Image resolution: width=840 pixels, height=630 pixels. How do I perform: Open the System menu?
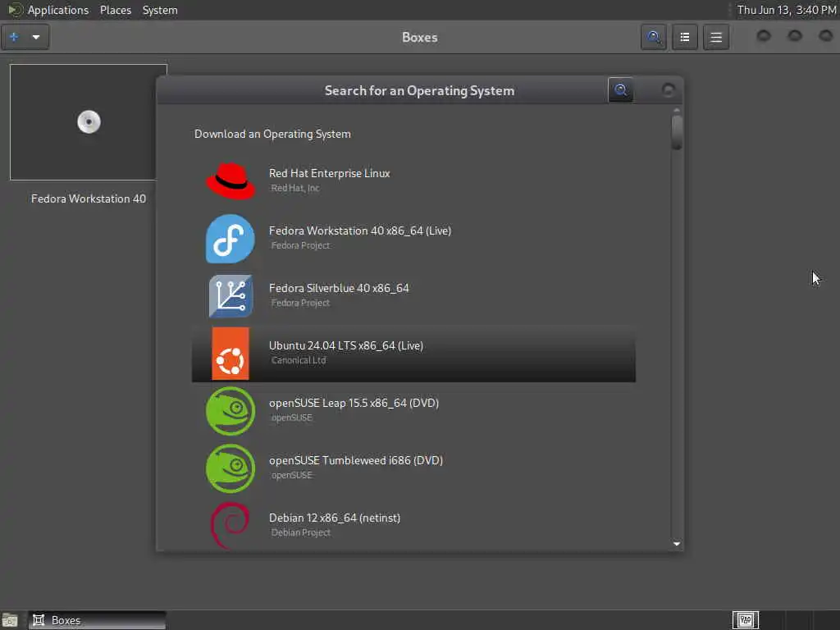(x=160, y=10)
